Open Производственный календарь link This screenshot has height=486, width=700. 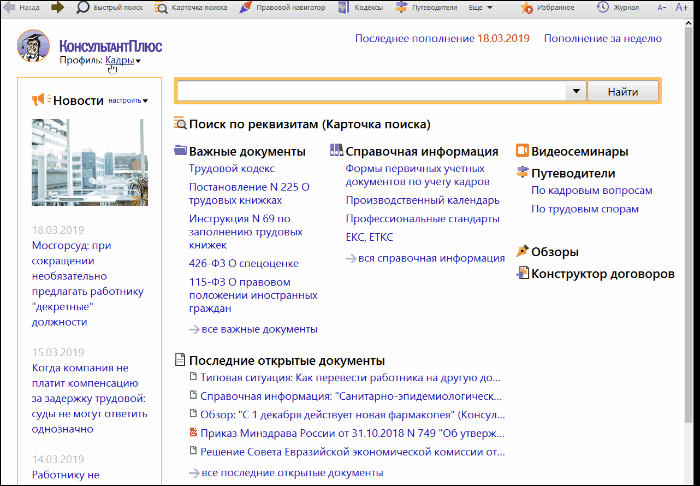tap(422, 200)
